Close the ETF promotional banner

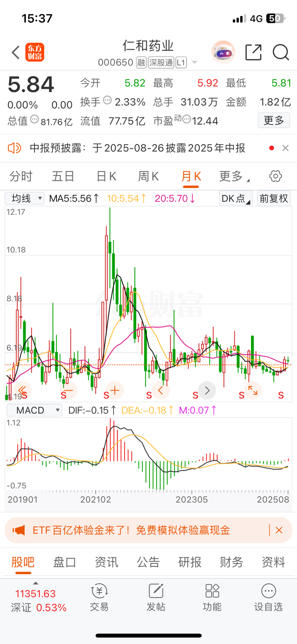279,530
